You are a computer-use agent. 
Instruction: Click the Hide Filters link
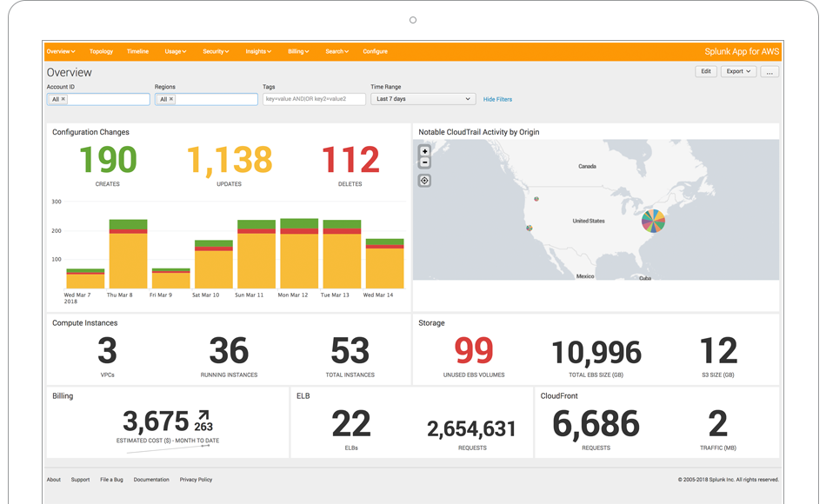coord(497,99)
